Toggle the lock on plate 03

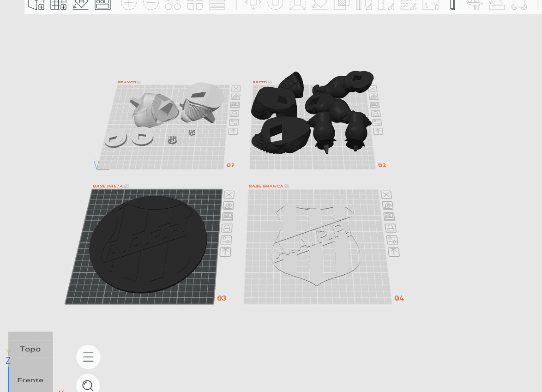click(227, 228)
